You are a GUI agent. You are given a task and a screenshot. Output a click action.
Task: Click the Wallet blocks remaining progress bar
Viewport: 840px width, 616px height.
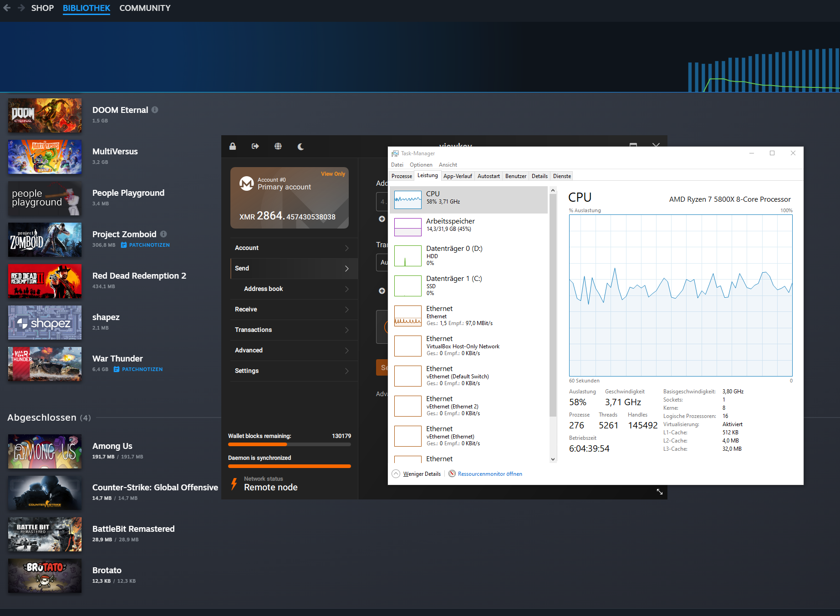tap(289, 444)
